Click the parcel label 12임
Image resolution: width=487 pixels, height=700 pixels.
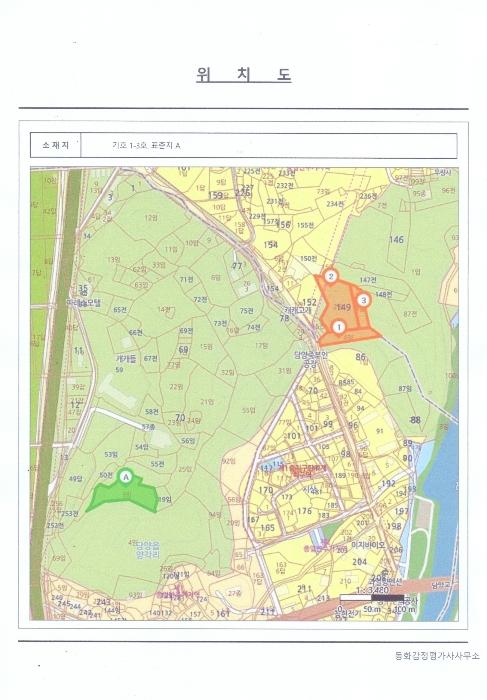point(151,218)
